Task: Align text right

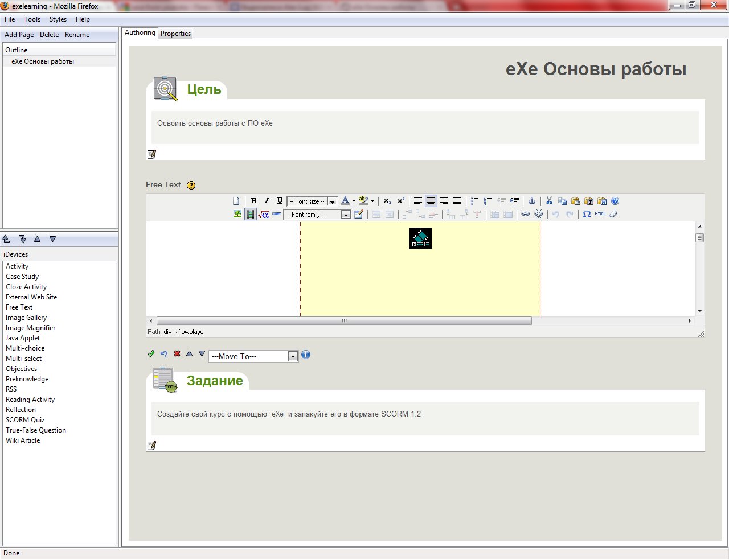Action: [x=444, y=201]
